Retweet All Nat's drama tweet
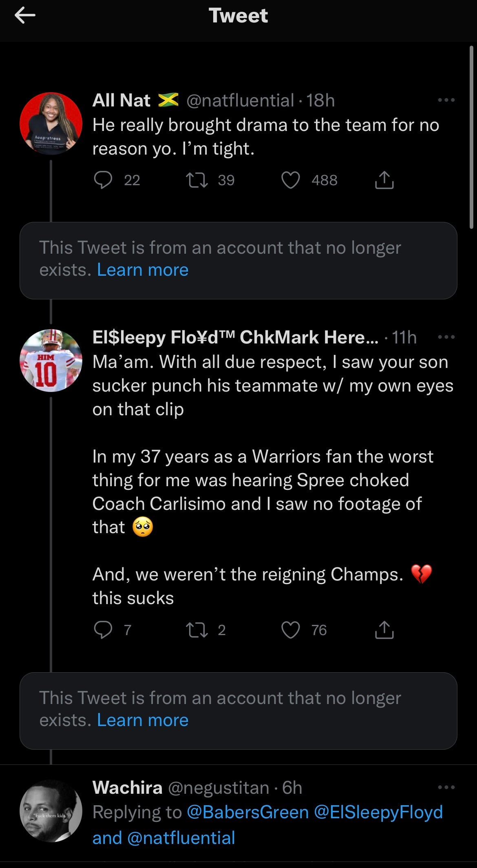Image resolution: width=477 pixels, height=868 pixels. pos(197,180)
